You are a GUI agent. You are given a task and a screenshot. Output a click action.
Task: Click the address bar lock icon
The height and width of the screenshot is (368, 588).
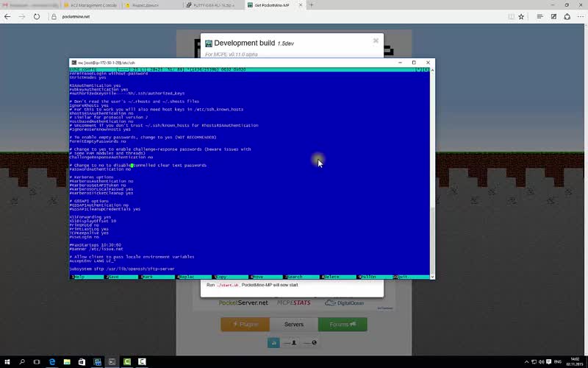click(x=54, y=16)
